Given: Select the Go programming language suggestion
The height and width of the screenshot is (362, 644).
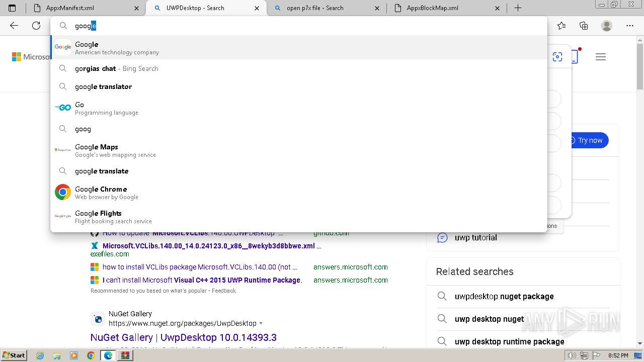Looking at the screenshot, I should click(299, 108).
